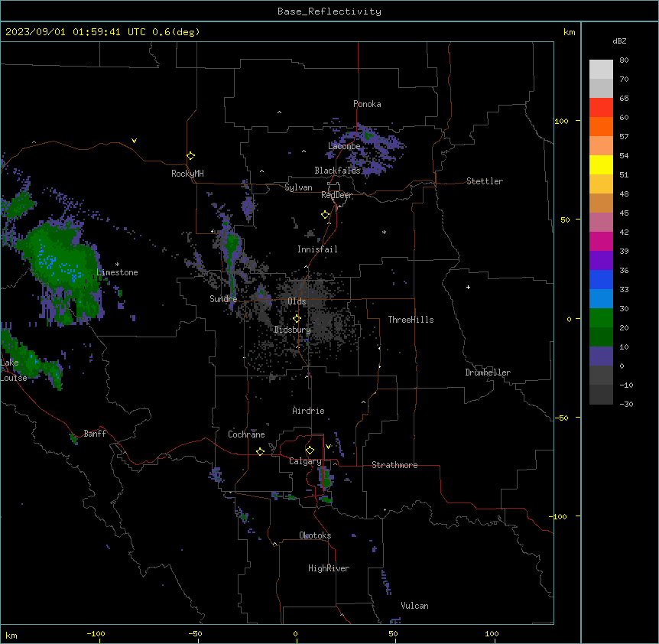Click the dBZ legend heading

tap(619, 41)
